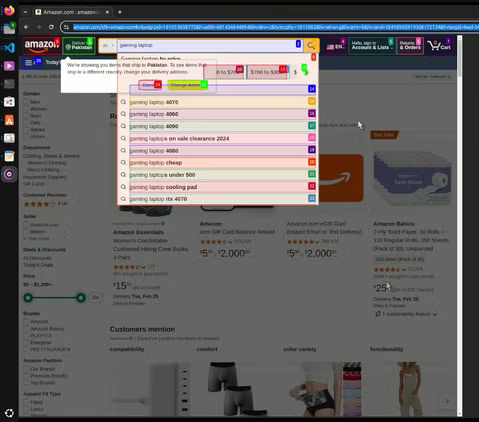
Task: Select suggestion 'gaming laptop 4090'
Action: 222,126
